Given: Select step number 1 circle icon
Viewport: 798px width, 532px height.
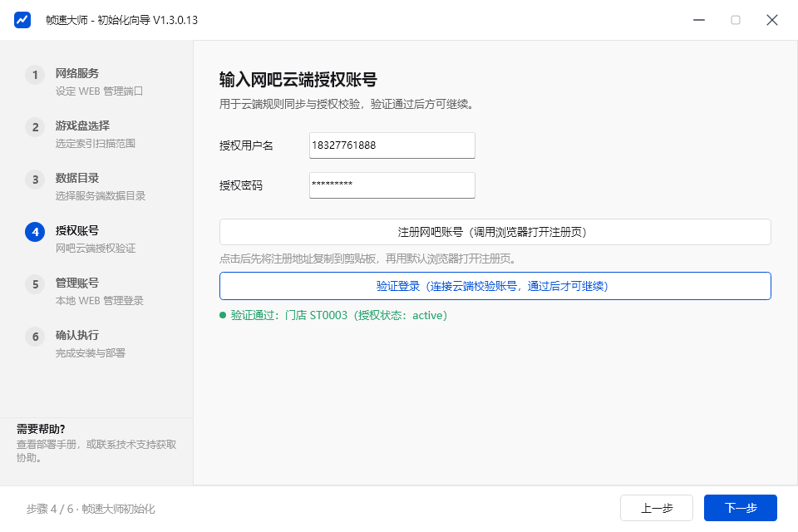Looking at the screenshot, I should (35, 75).
